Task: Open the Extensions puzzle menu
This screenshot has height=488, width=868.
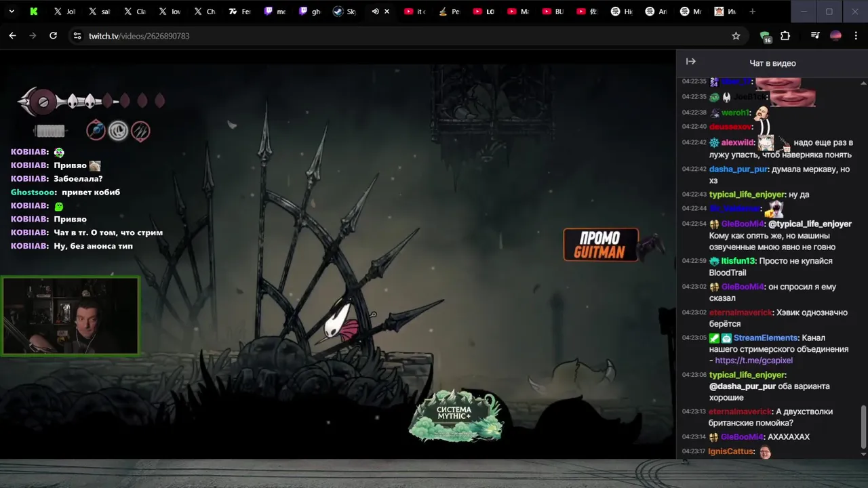Action: [785, 36]
